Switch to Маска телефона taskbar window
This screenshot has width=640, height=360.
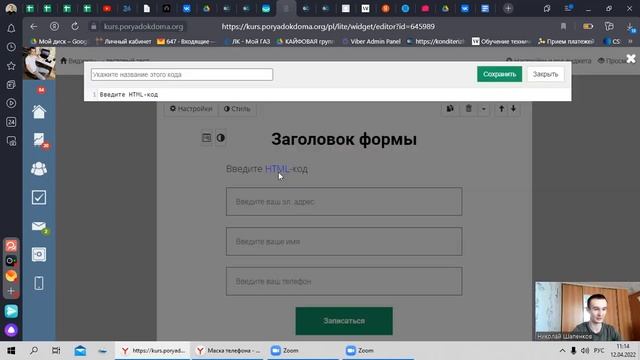click(x=229, y=351)
